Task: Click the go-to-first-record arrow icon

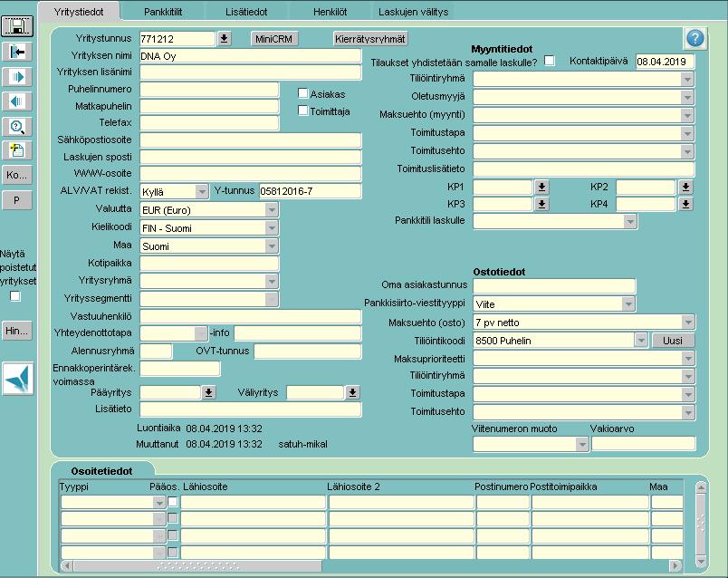Action: pyautogui.click(x=17, y=52)
